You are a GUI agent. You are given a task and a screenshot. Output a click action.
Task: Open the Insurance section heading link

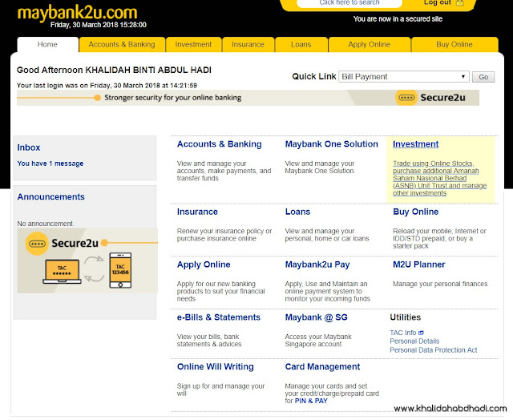point(197,212)
